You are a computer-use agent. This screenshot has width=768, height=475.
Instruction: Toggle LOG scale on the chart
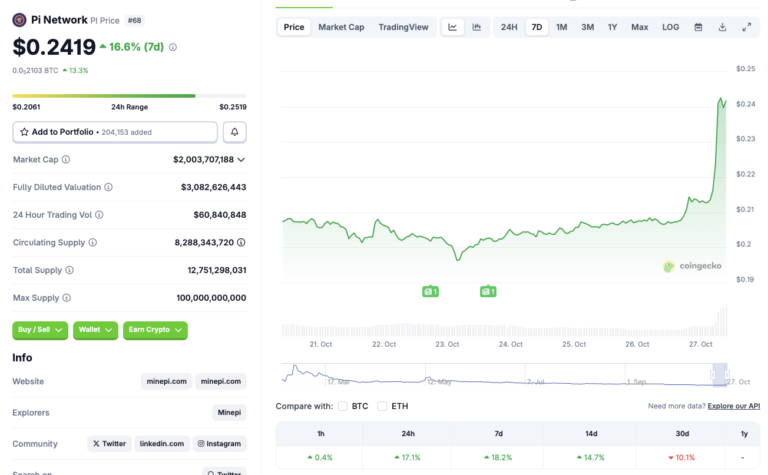670,27
